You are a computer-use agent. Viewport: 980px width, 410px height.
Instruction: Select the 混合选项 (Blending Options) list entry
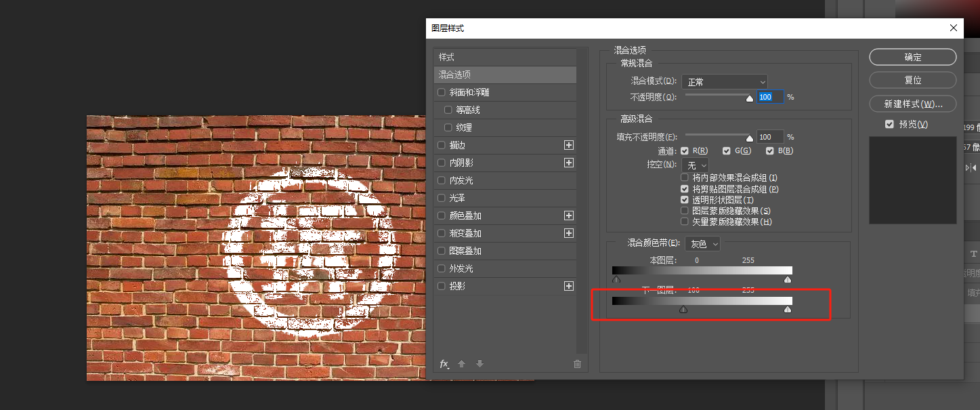coord(505,75)
